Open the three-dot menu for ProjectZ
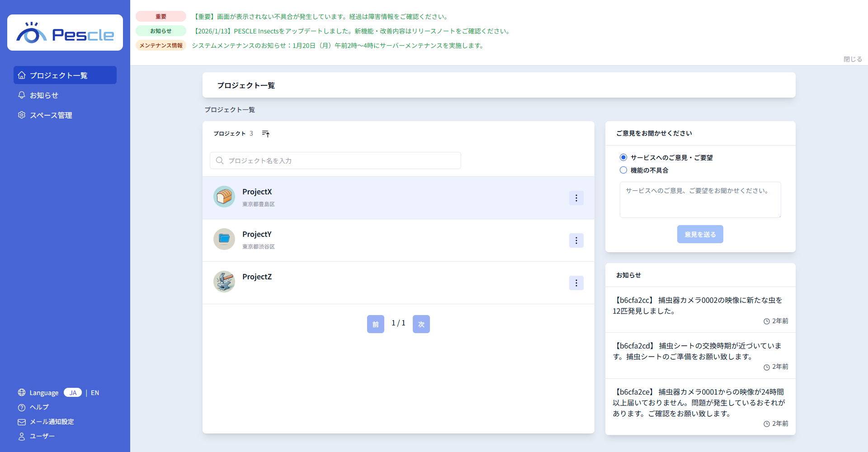The width and height of the screenshot is (868, 452). click(576, 283)
